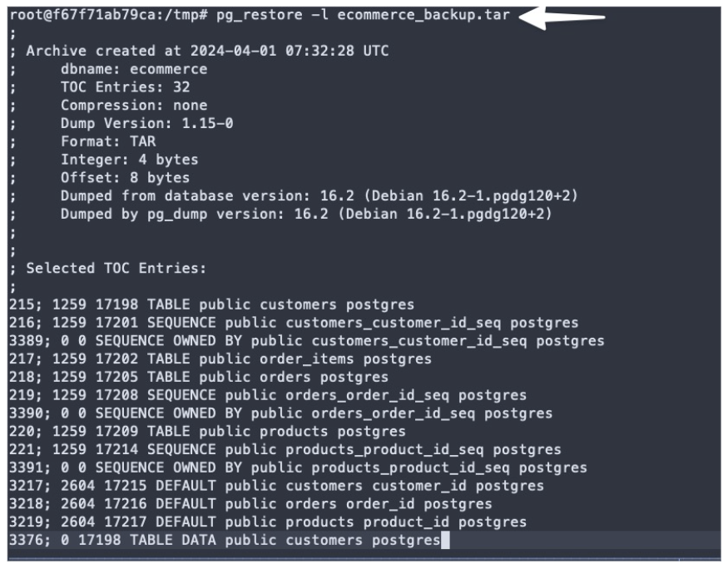Image resolution: width=728 pixels, height=569 pixels.
Task: Click the Format: TAR line
Action: pyautogui.click(x=108, y=141)
